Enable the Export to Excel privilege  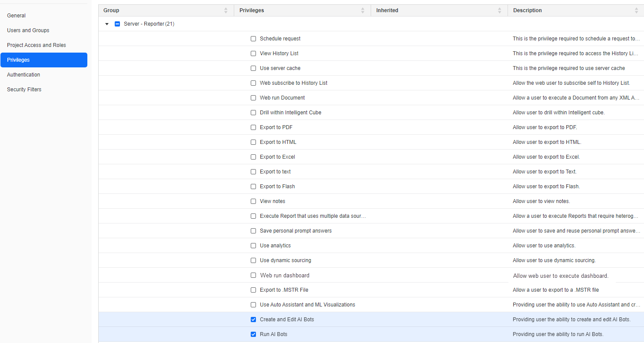253,157
